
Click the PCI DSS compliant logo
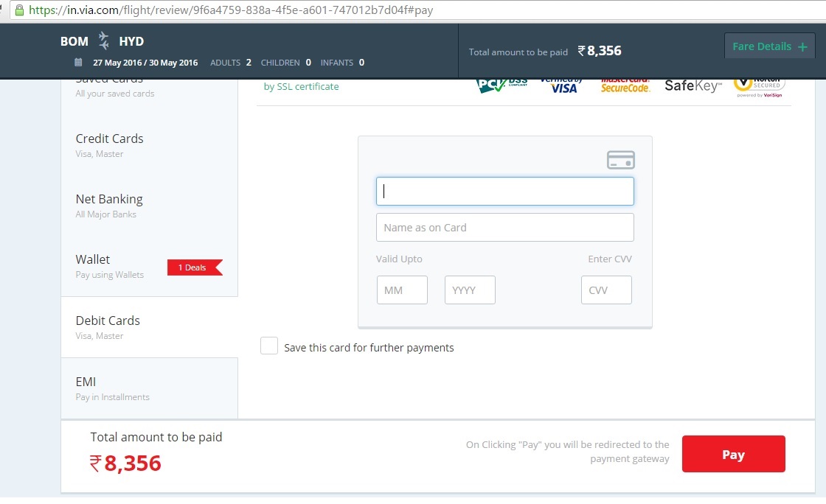tap(502, 85)
